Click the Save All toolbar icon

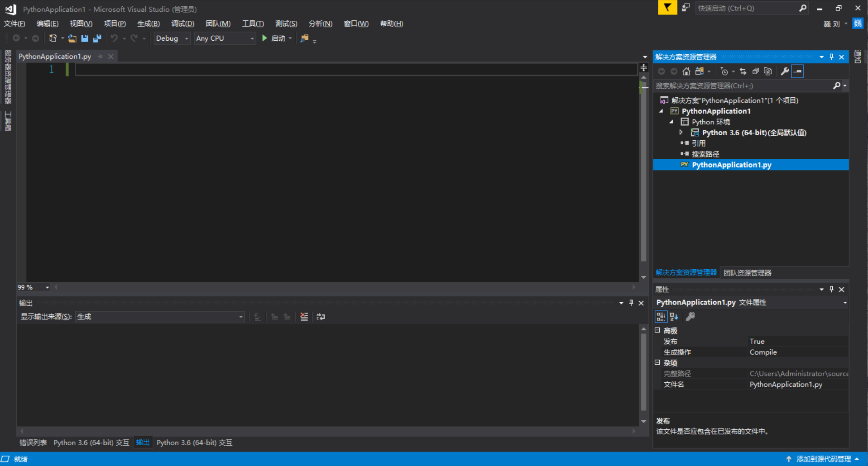pyautogui.click(x=97, y=38)
